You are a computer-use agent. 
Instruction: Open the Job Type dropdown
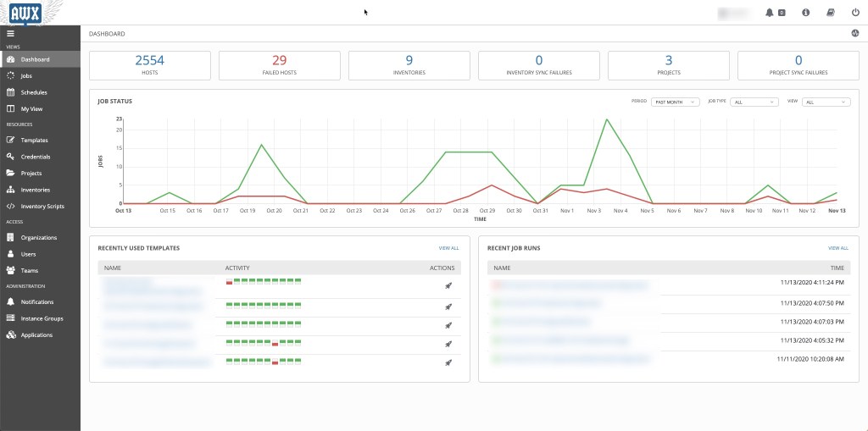click(x=754, y=102)
